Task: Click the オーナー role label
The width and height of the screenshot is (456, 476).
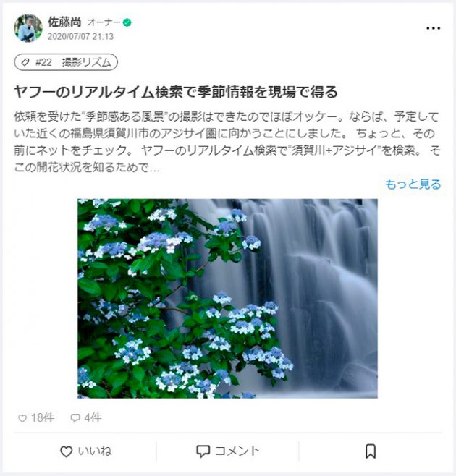Action: pyautogui.click(x=104, y=22)
